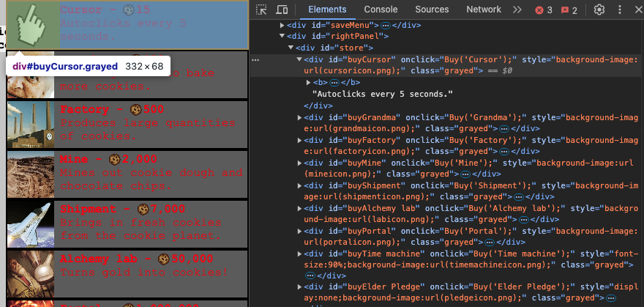Open the DevTools three-dot menu
644x307 pixels.
pos(620,10)
